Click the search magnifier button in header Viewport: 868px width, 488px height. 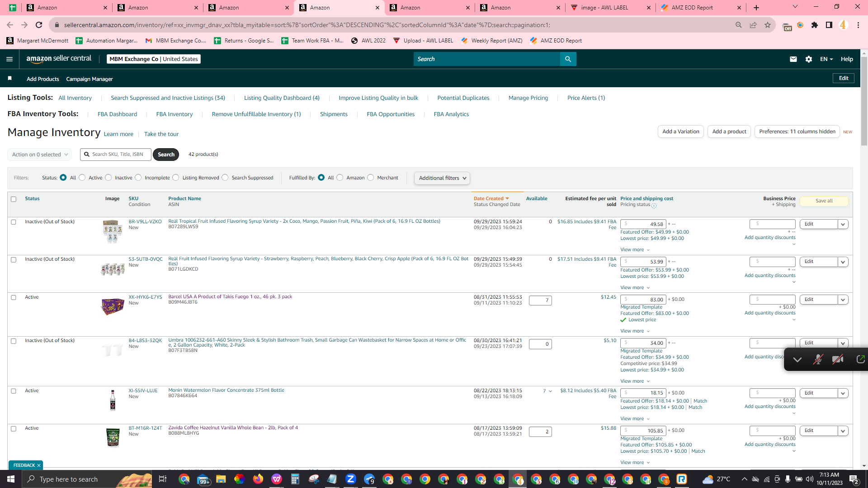coord(568,59)
